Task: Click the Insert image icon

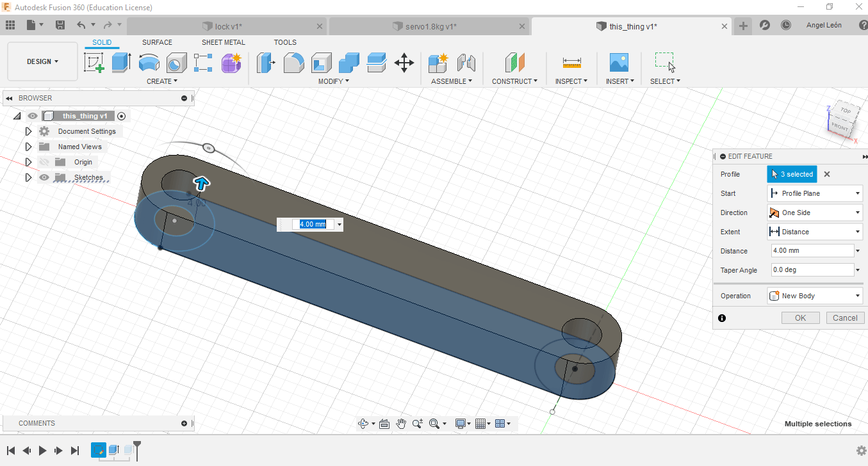Action: (619, 63)
